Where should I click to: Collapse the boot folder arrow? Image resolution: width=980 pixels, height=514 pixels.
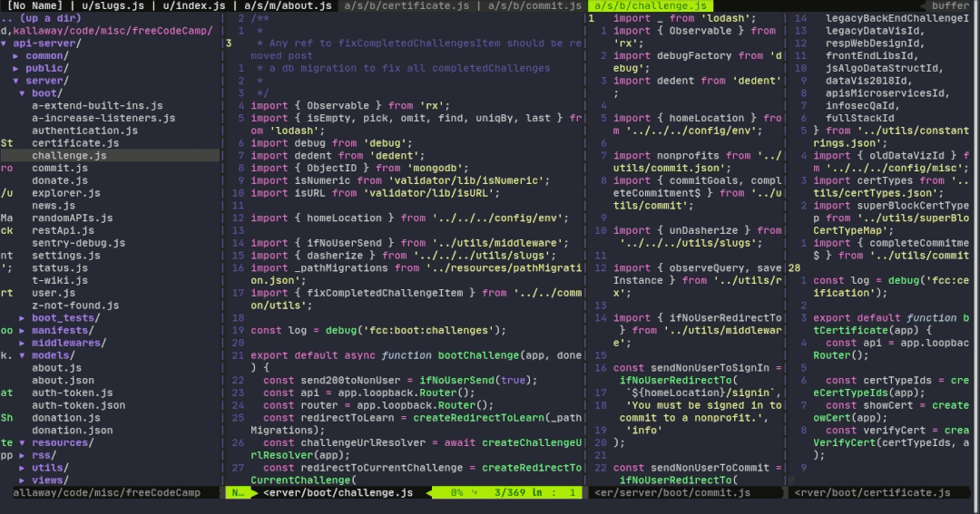[x=23, y=93]
